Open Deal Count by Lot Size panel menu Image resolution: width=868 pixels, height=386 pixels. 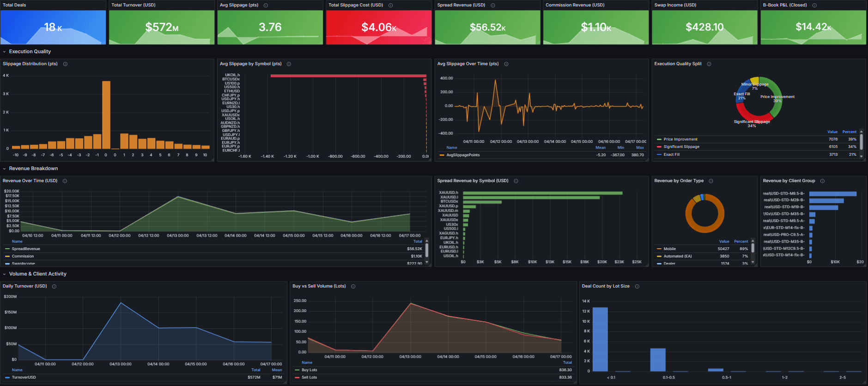606,286
